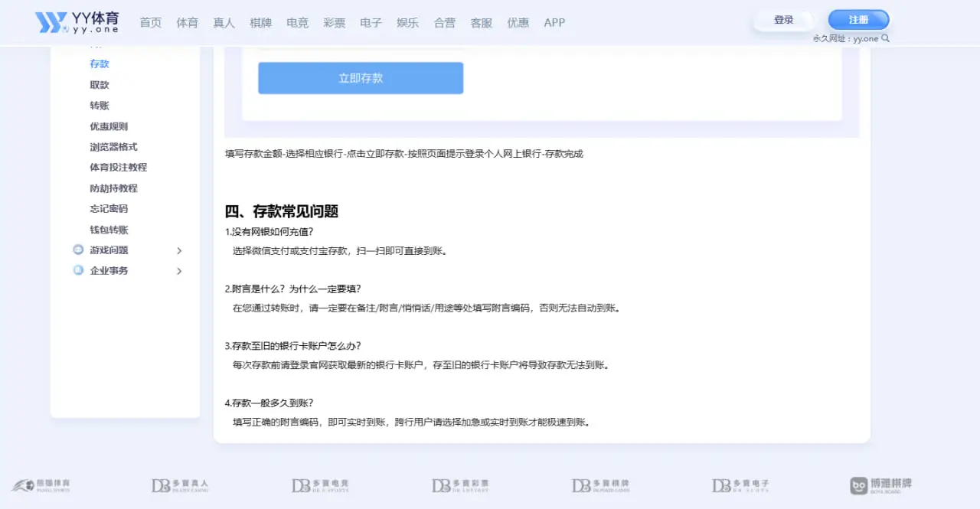Click the 注册 registration button
The height and width of the screenshot is (509, 980).
pos(857,19)
